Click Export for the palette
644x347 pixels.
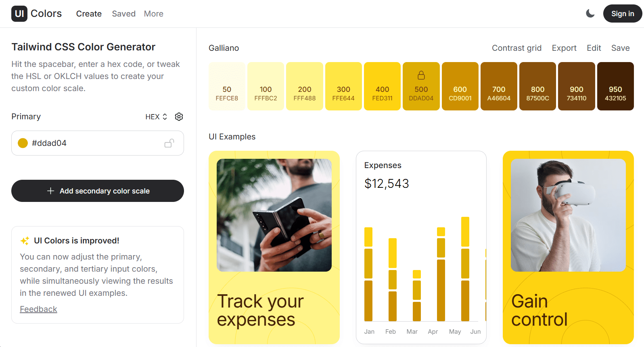(564, 48)
